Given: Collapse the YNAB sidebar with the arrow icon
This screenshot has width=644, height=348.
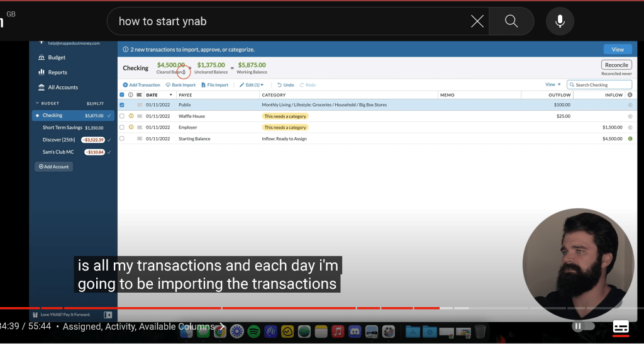Looking at the screenshot, I should click(108, 315).
